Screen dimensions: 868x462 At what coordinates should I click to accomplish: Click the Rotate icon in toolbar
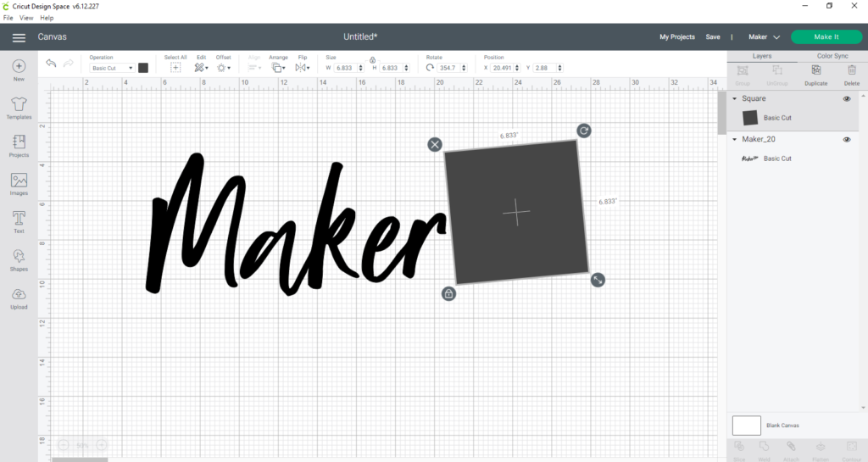430,68
